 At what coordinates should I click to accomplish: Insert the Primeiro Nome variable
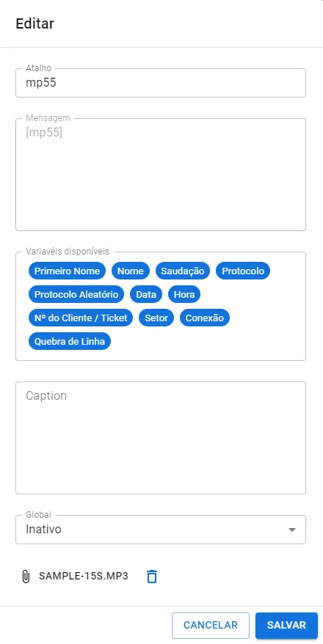coord(67,271)
